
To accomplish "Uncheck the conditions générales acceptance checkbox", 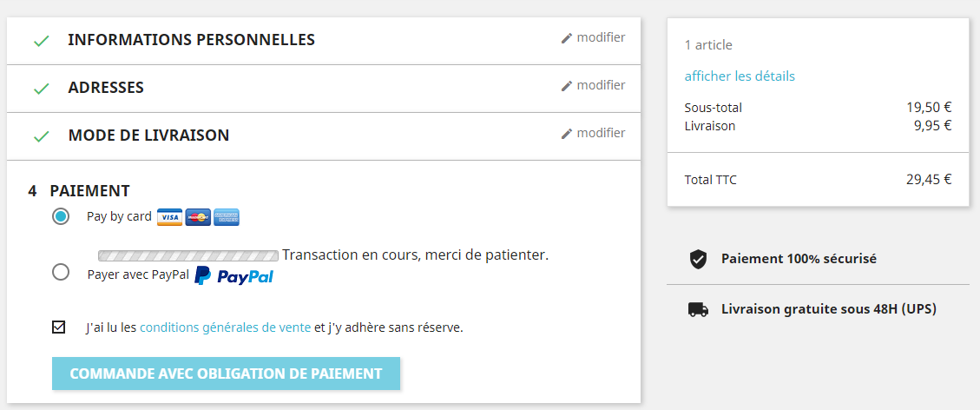I will pos(59,327).
